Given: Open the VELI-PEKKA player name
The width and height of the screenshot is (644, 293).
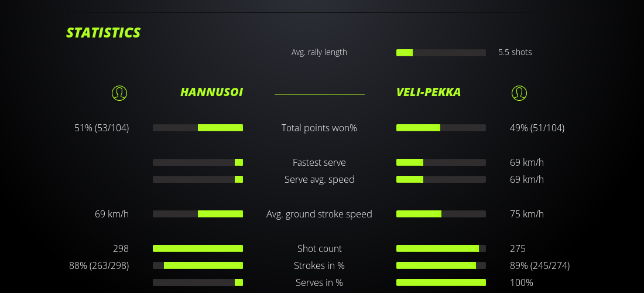Looking at the screenshot, I should click(429, 93).
